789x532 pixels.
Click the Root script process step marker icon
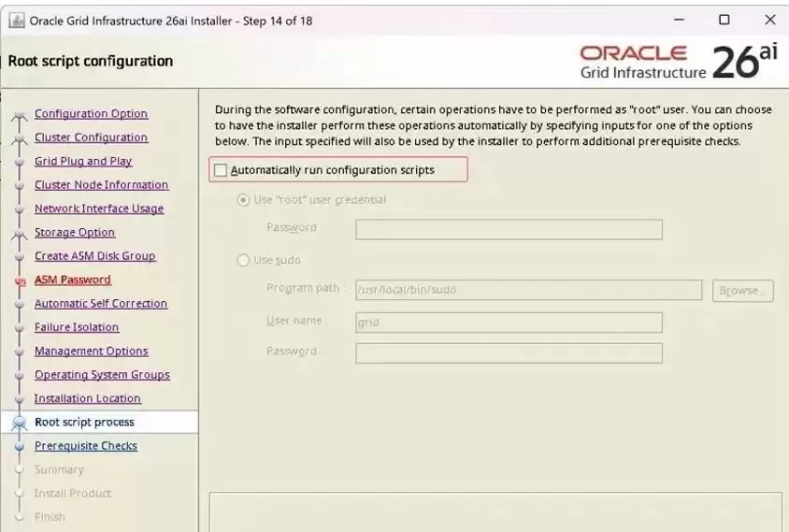(x=20, y=423)
